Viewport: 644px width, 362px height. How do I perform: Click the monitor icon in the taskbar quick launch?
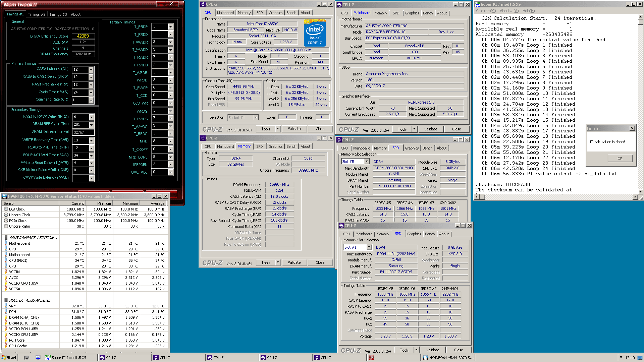click(x=38, y=358)
